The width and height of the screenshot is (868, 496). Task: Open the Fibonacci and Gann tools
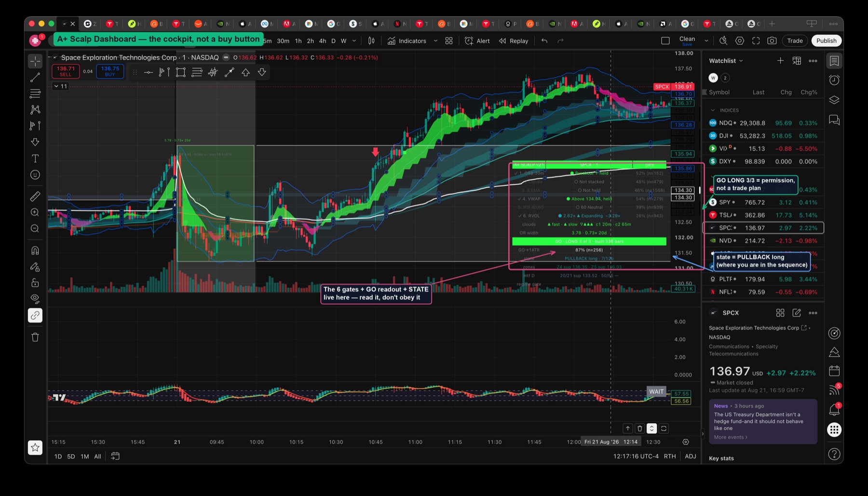35,94
